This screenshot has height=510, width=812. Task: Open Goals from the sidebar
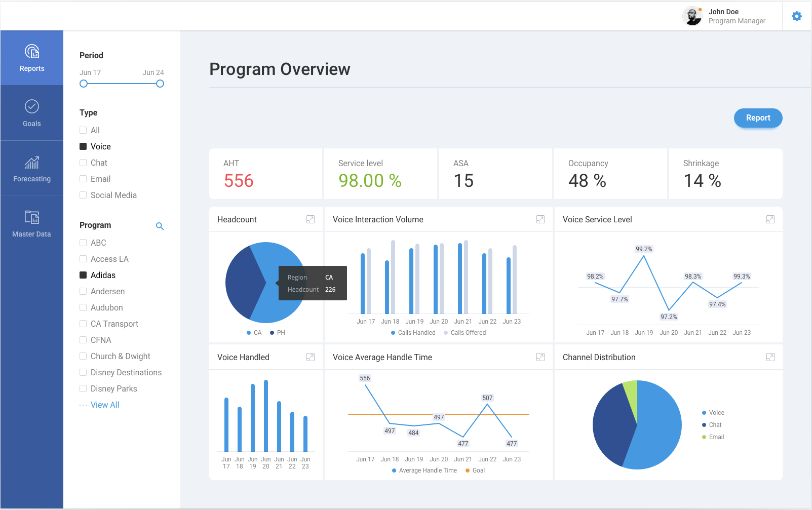coord(32,113)
